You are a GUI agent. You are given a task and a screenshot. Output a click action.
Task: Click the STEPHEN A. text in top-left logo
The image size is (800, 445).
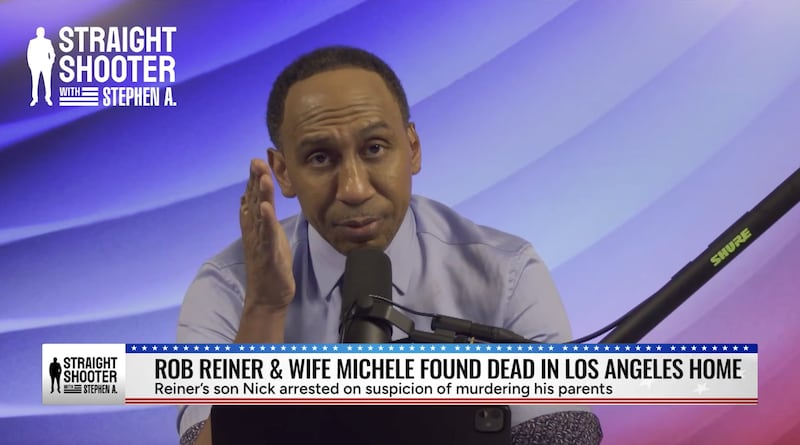coord(139,96)
